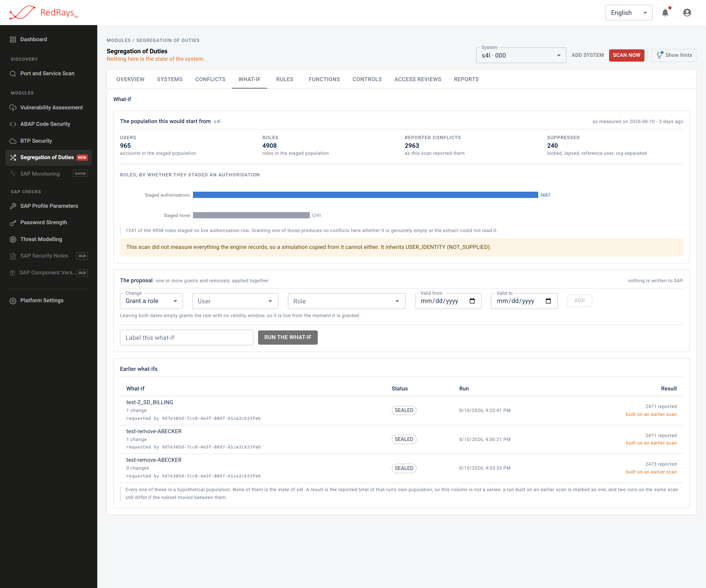Open the Role dropdown in the proposal
706x588 pixels.
tap(347, 301)
